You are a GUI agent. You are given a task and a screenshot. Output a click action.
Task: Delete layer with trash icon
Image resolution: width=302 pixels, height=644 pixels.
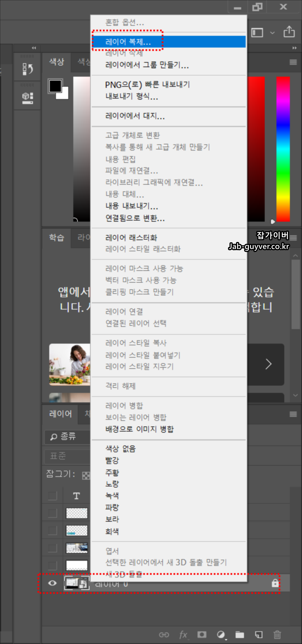click(x=277, y=634)
